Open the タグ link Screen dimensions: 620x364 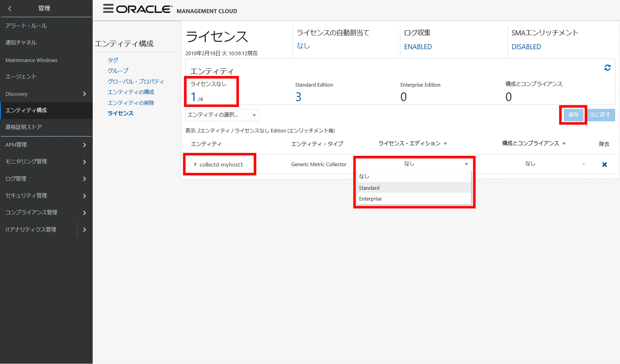(113, 60)
